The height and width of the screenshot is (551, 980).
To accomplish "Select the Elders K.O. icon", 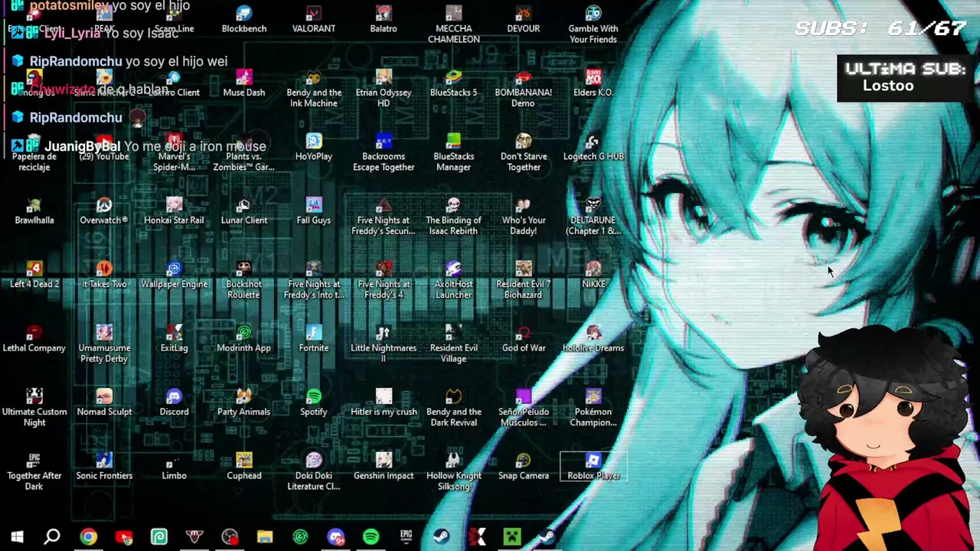I will coord(593,84).
